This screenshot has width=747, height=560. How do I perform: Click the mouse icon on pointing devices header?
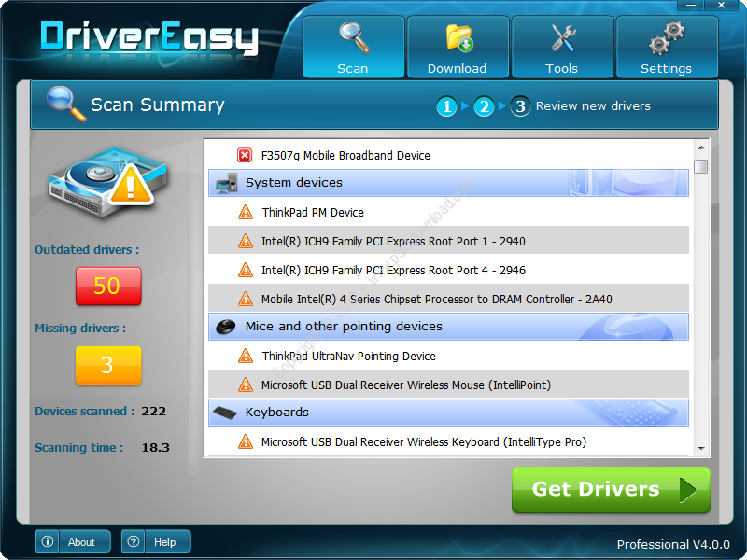[224, 328]
